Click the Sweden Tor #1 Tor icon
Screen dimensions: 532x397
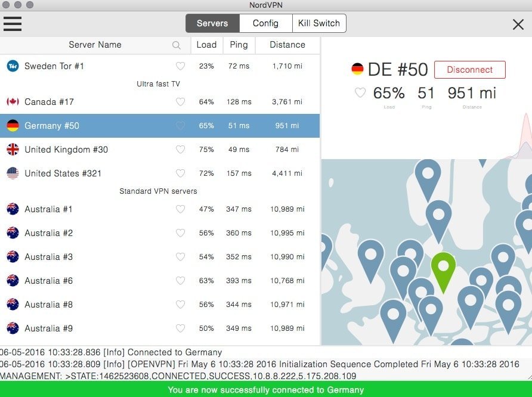[13, 66]
